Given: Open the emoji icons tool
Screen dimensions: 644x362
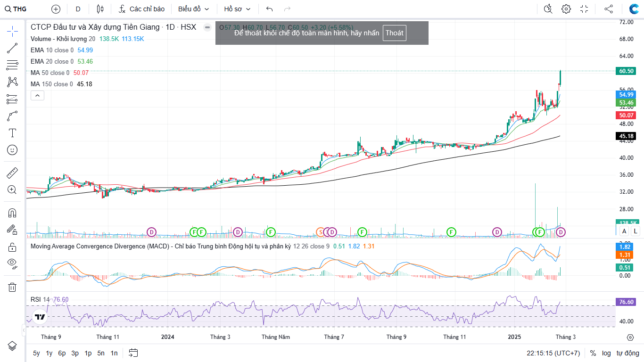Looking at the screenshot, I should (12, 150).
